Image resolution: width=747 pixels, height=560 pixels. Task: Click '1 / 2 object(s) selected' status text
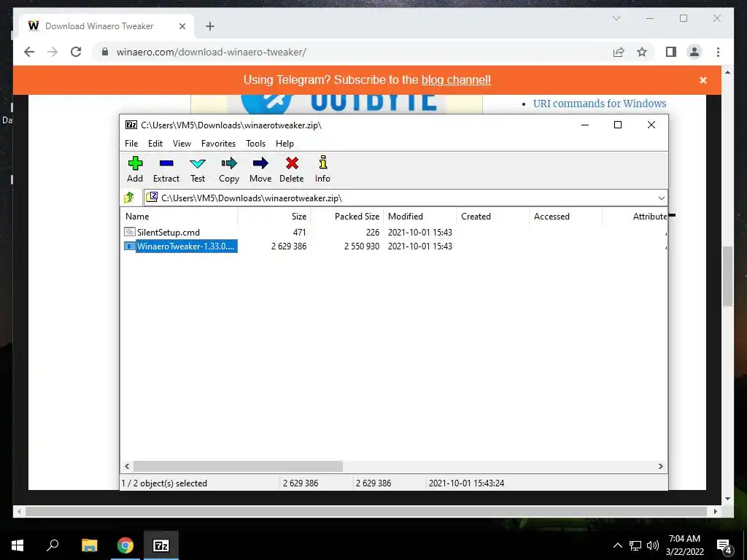pos(164,483)
